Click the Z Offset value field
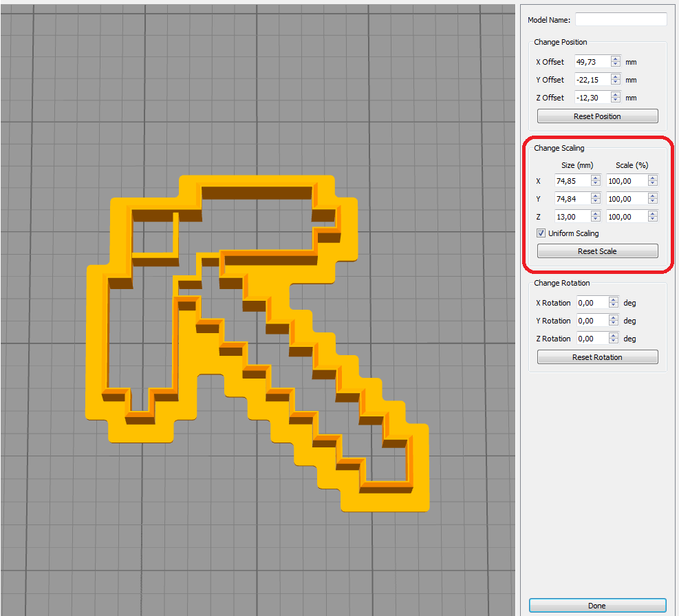Screen dimensions: 679x616 tap(592, 98)
